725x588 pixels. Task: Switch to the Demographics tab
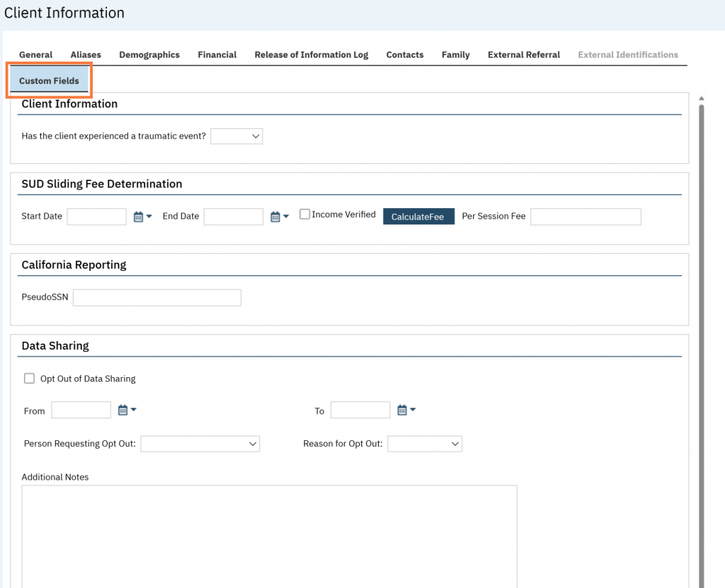pos(149,54)
